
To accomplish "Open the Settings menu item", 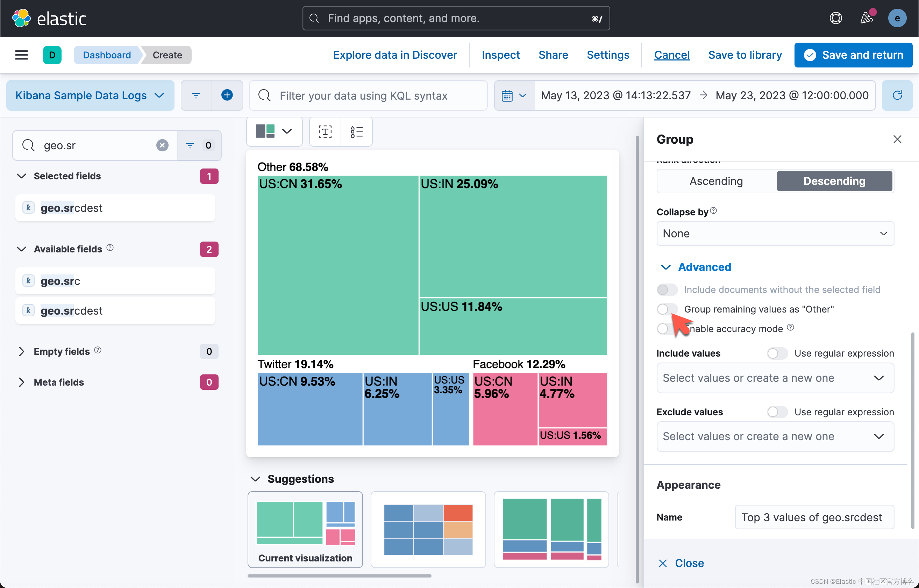I will pyautogui.click(x=608, y=55).
